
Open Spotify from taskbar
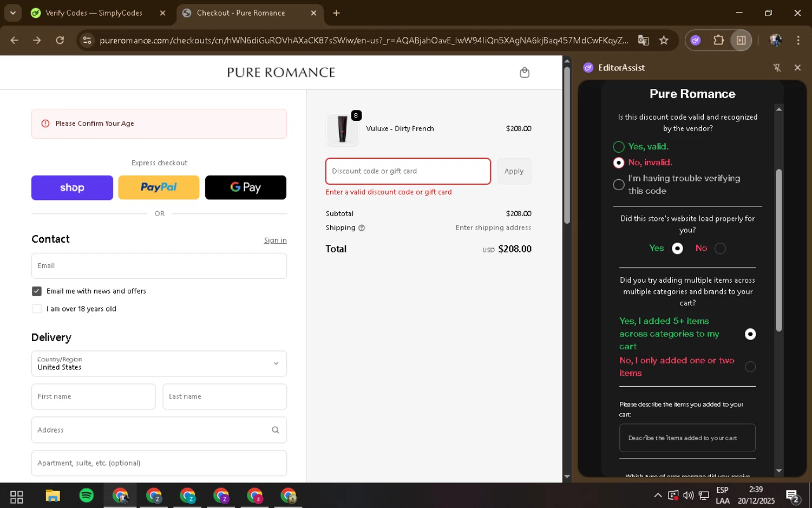(x=87, y=496)
